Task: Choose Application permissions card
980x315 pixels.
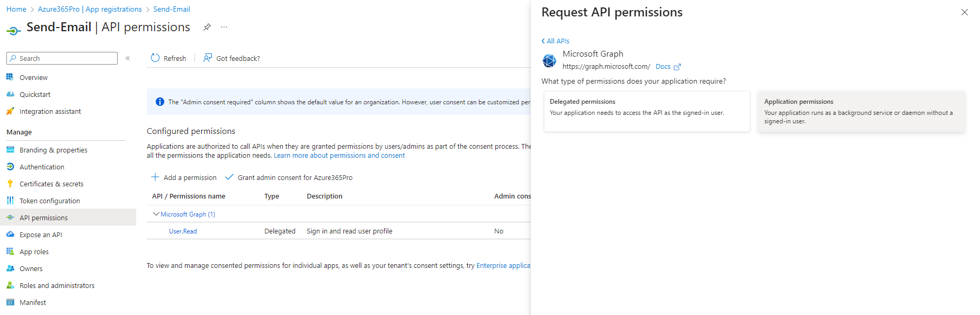Action: (861, 111)
